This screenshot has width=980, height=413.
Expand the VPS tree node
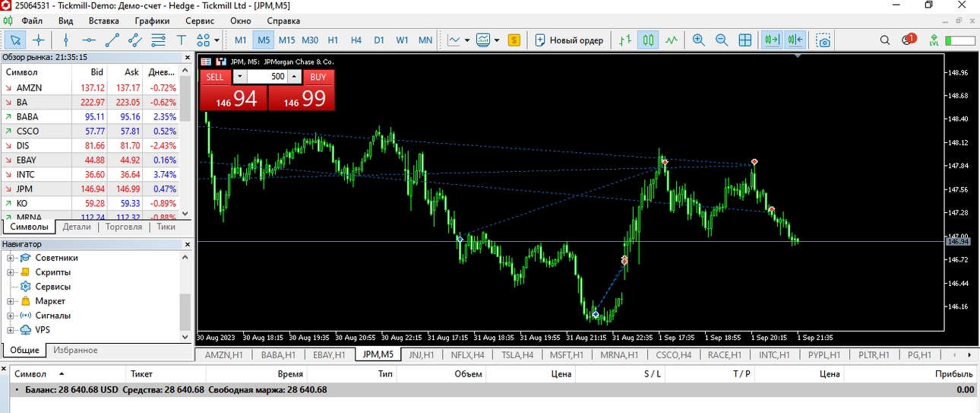[x=11, y=330]
